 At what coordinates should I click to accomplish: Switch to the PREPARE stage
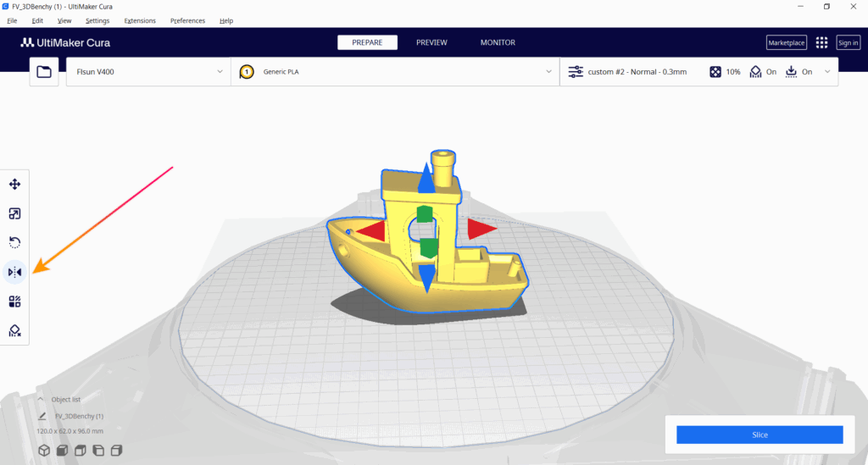pos(367,42)
